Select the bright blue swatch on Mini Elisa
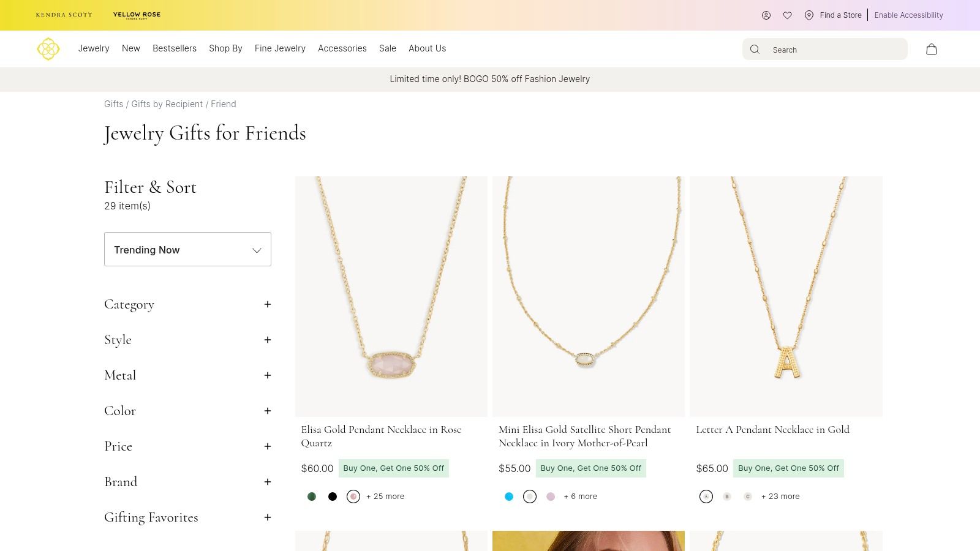Screen dimensions: 980x551 (509, 497)
